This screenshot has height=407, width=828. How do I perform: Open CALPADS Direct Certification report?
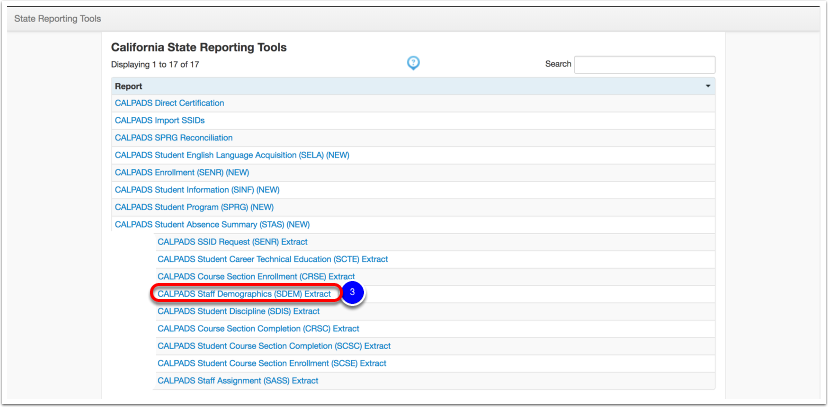point(170,103)
